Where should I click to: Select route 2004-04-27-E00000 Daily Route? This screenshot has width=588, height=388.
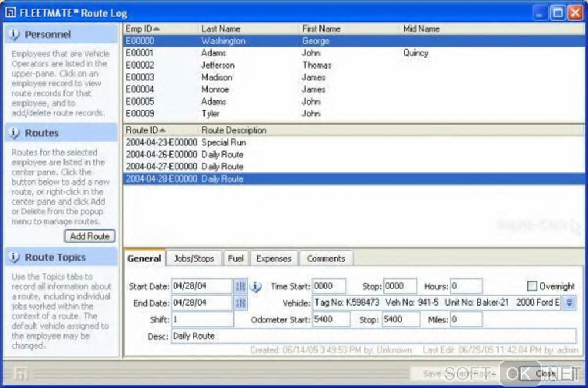(353, 167)
